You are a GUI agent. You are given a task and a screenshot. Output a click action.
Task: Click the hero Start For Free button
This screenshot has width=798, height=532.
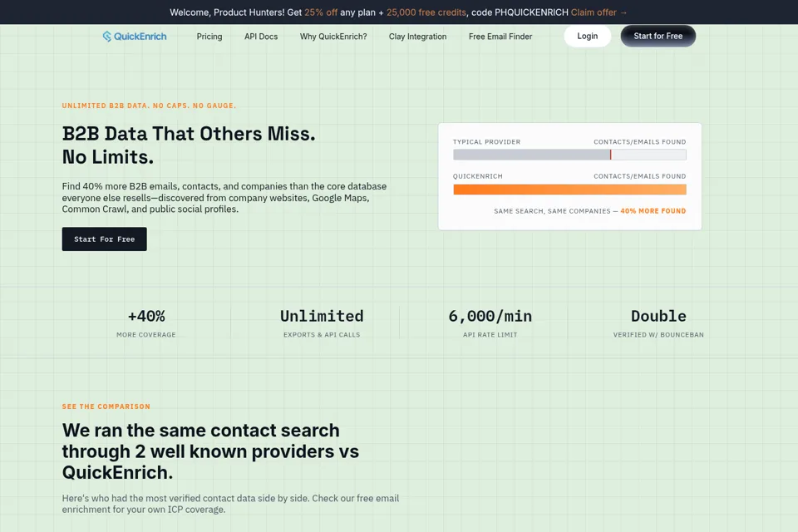coord(105,239)
